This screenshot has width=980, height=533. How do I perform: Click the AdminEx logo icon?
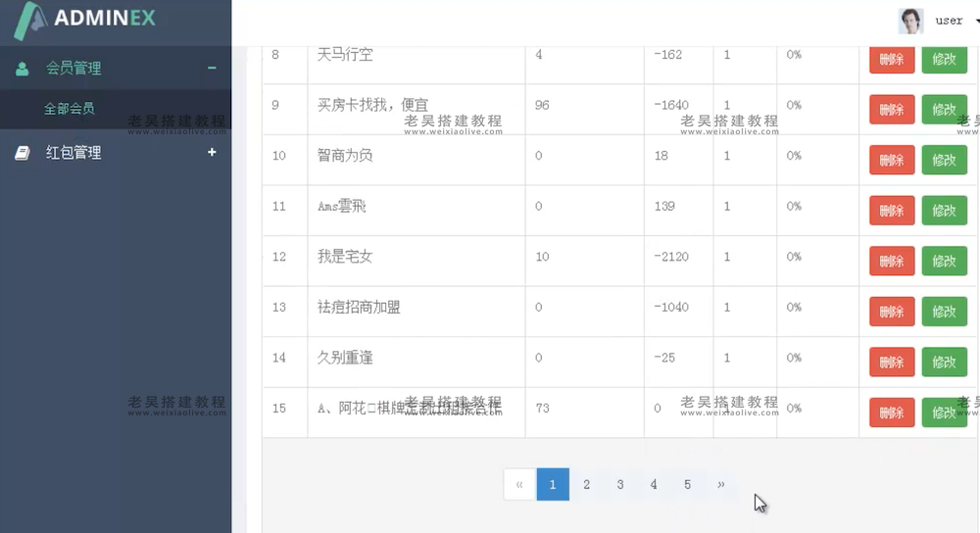tap(30, 21)
